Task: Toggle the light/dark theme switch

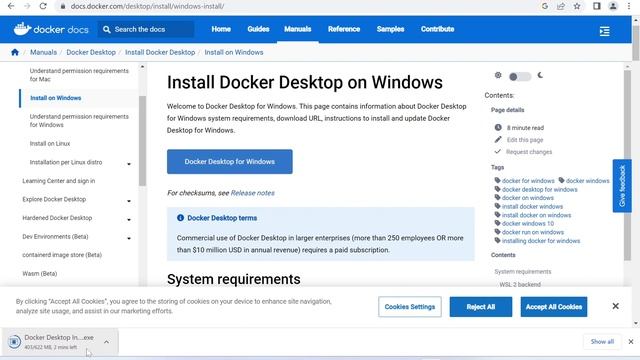Action: tap(520, 76)
